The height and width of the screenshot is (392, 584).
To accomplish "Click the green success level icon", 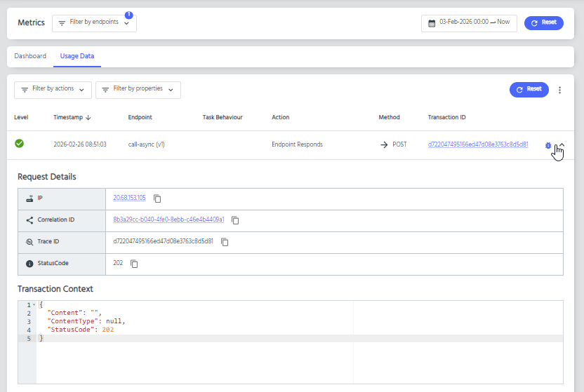I will pyautogui.click(x=20, y=144).
